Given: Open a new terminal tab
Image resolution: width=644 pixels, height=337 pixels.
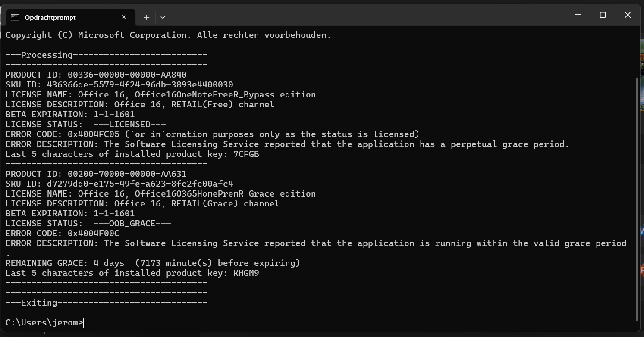Looking at the screenshot, I should coord(147,17).
